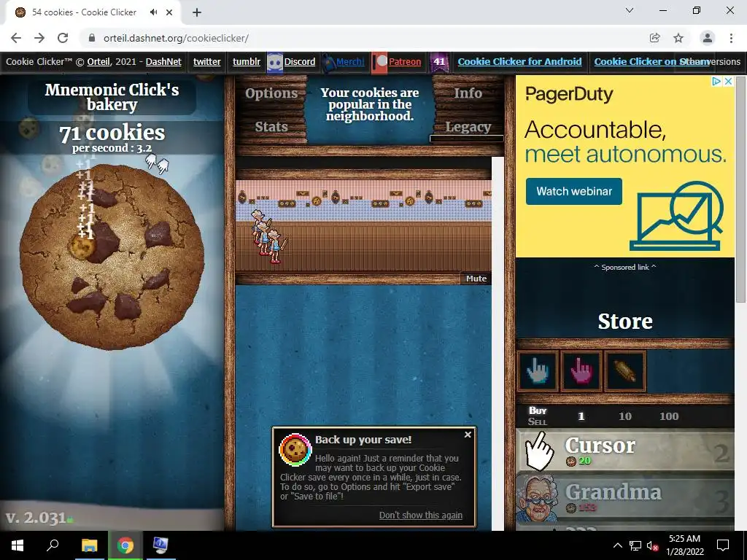Open Cookie Clicker for Android link
The image size is (747, 560).
click(519, 61)
